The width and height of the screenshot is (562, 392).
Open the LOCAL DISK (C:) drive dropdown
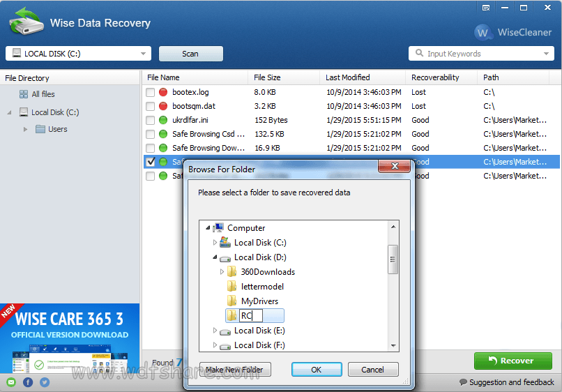click(78, 54)
